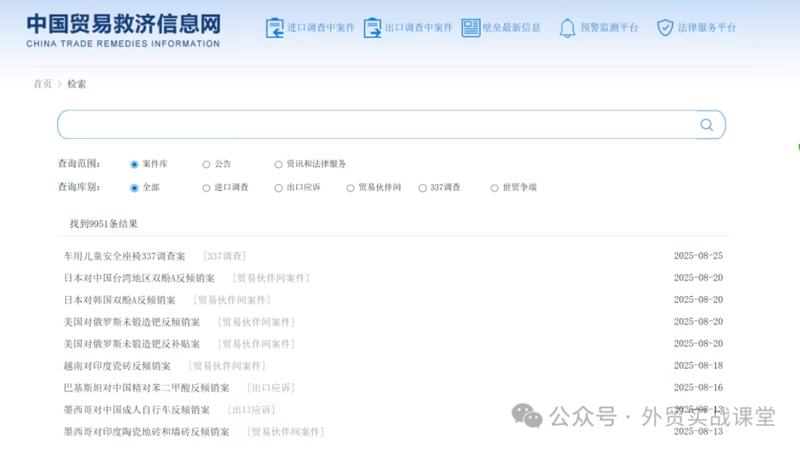Click the 预警监测平台 bell icon

click(x=567, y=28)
